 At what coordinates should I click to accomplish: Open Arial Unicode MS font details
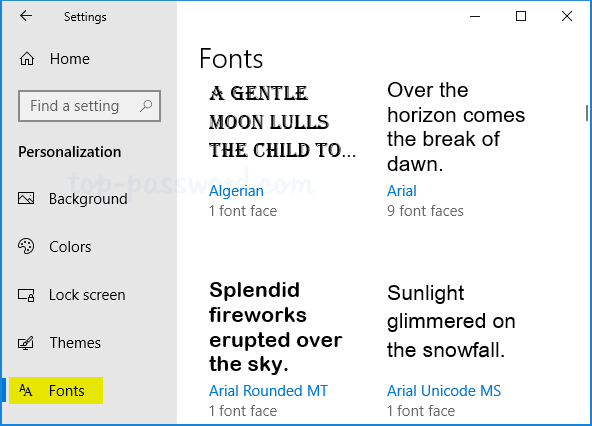(x=444, y=390)
